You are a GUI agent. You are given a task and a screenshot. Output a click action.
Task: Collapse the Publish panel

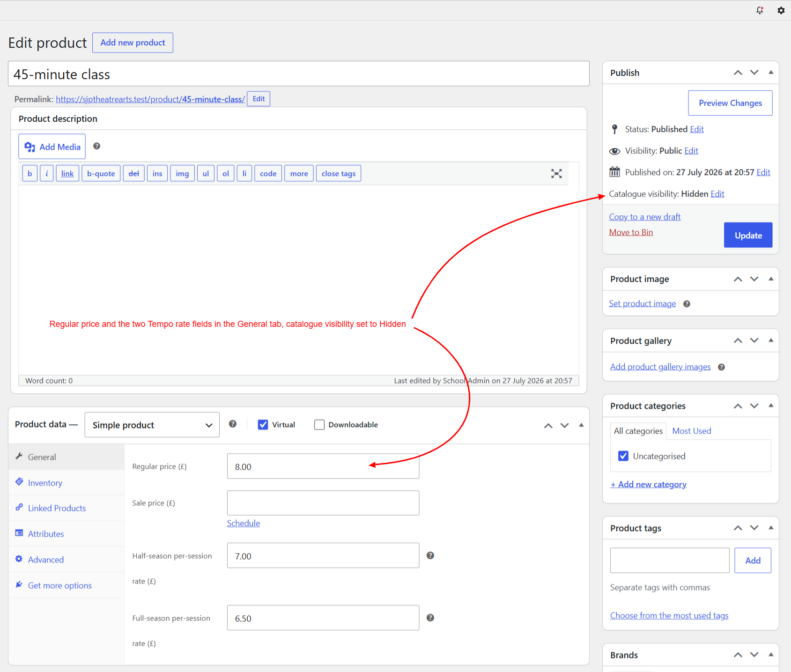771,73
